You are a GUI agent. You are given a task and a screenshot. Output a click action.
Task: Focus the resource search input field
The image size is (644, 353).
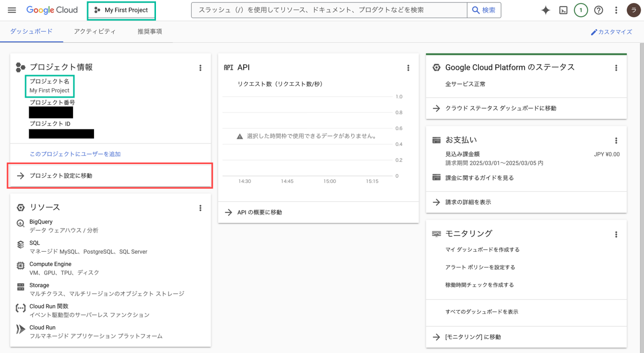coord(329,10)
